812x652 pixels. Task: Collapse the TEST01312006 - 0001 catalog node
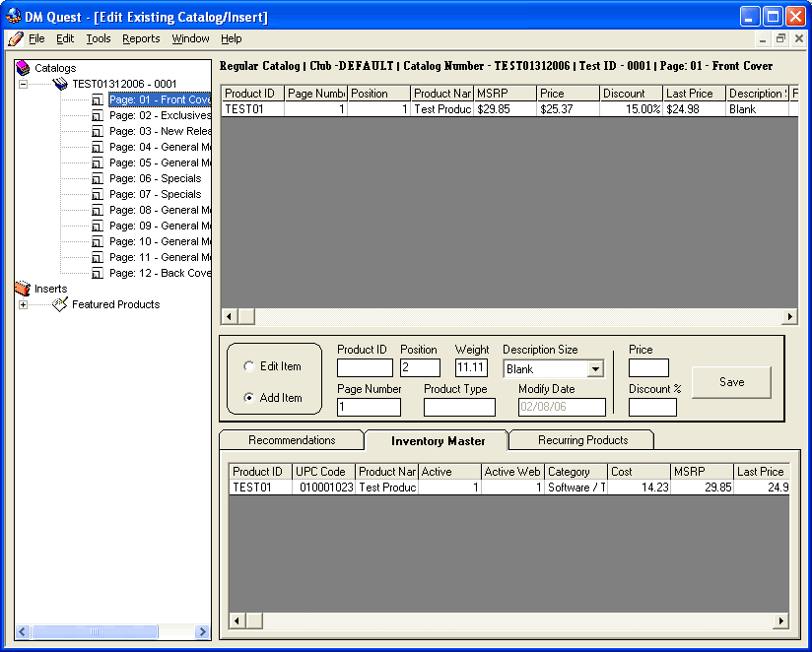[x=24, y=84]
